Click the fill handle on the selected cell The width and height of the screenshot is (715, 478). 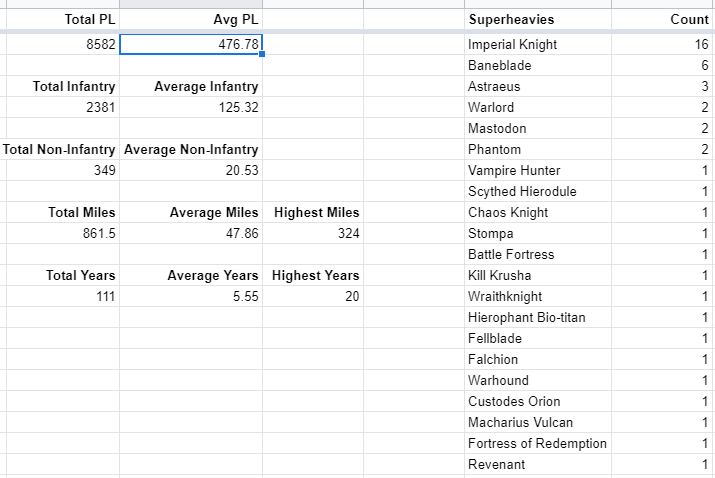(x=262, y=55)
